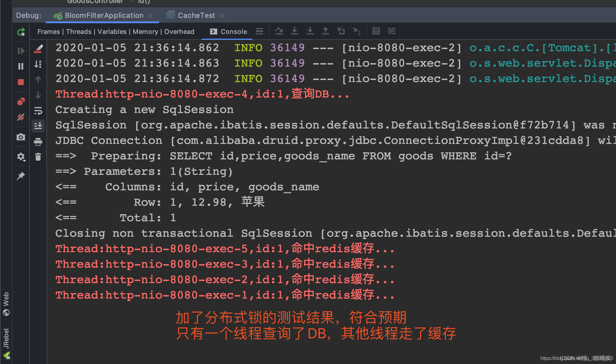Click the pin tab icon
This screenshot has height=364, width=616.
tap(21, 176)
